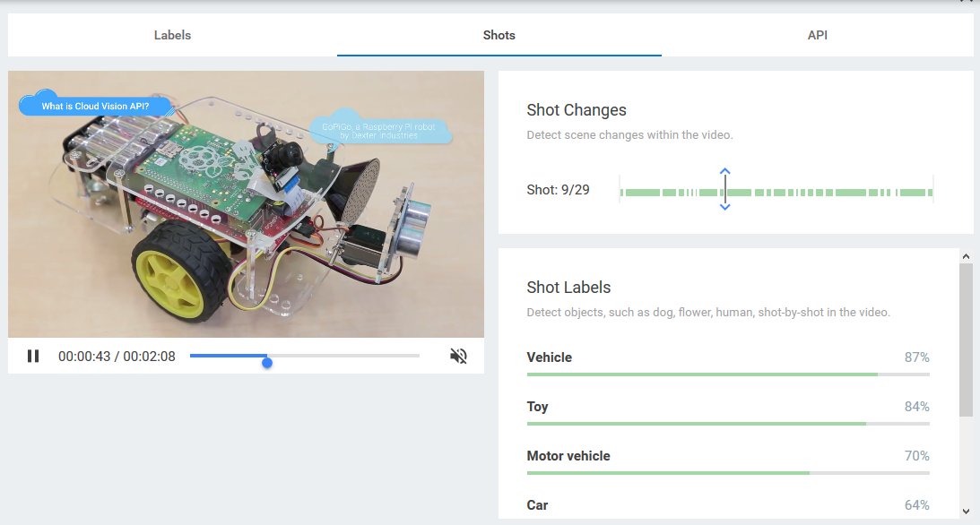Viewport: 980px width, 525px height.
Task: Click the Toy shot label
Action: coord(537,406)
